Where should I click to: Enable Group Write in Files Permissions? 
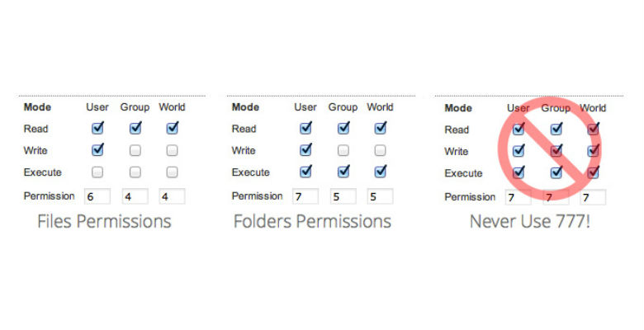pyautogui.click(x=135, y=150)
